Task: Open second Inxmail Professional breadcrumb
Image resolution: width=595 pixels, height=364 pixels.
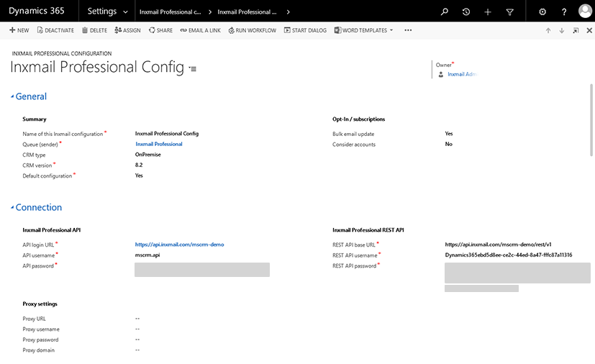Action: [247, 12]
